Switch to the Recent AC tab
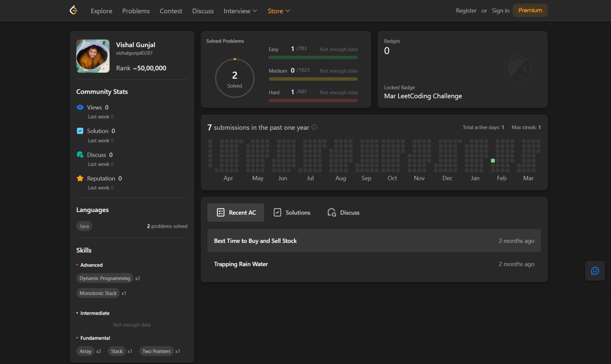Viewport: 611px width, 364px height. (236, 213)
